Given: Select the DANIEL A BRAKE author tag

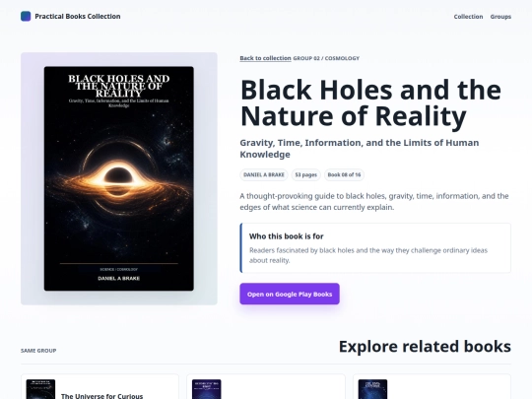Looking at the screenshot, I should pos(264,174).
